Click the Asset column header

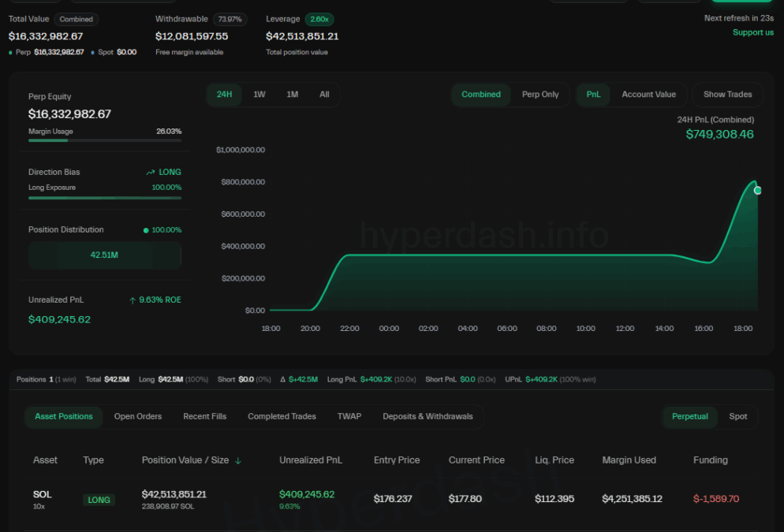point(45,460)
